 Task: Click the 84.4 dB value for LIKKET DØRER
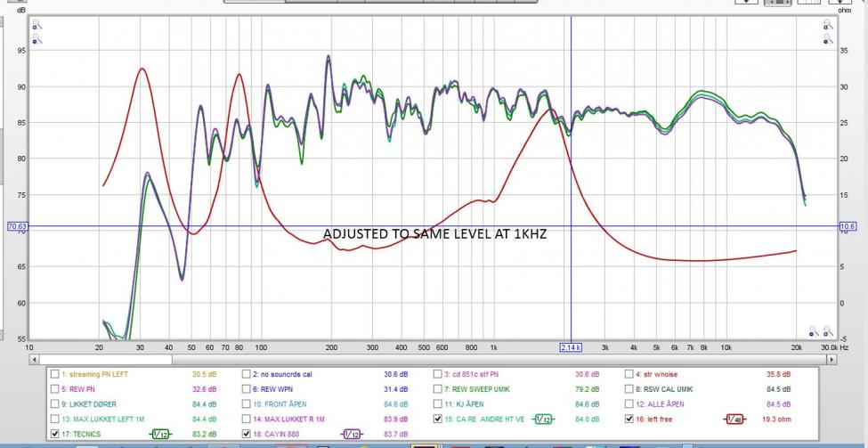[204, 405]
